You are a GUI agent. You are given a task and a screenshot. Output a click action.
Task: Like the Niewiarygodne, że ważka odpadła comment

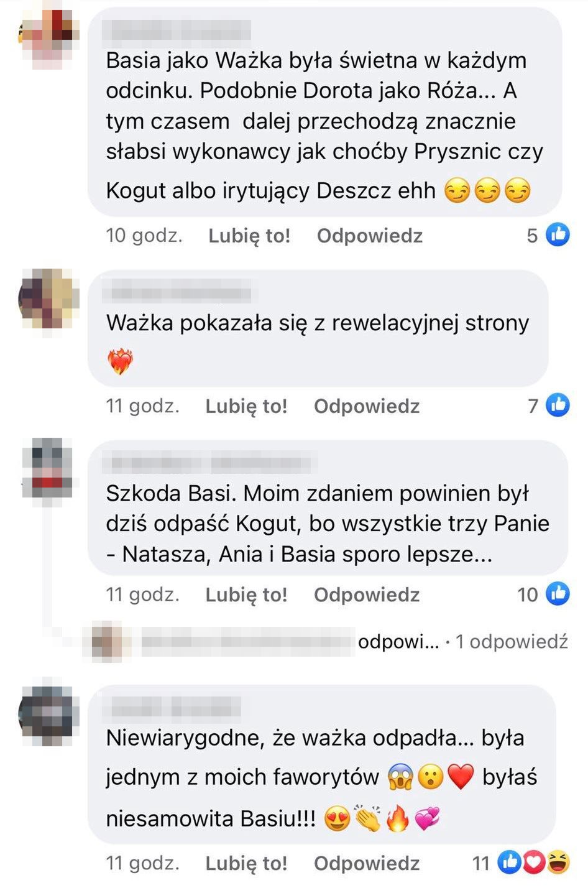tap(246, 863)
